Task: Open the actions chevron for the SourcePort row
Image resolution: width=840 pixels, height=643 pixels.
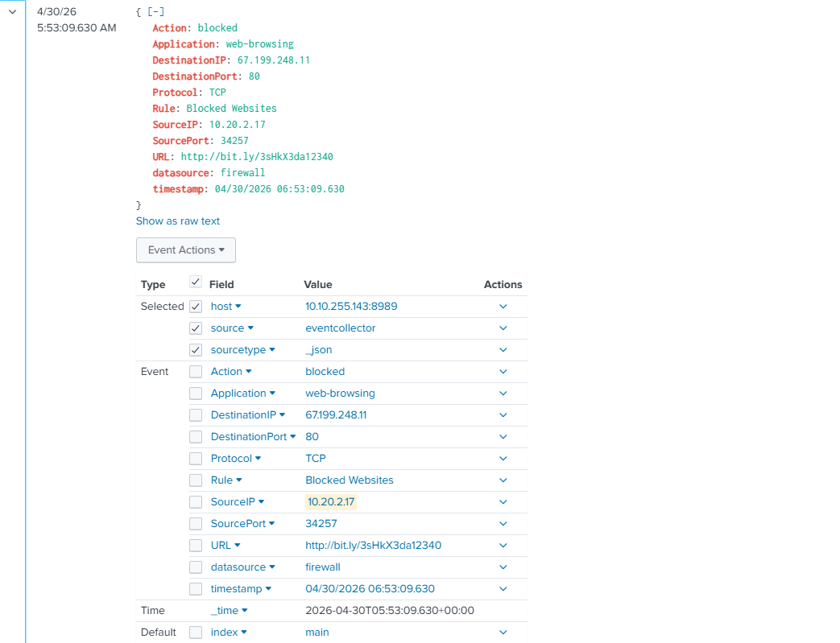Action: click(x=503, y=524)
